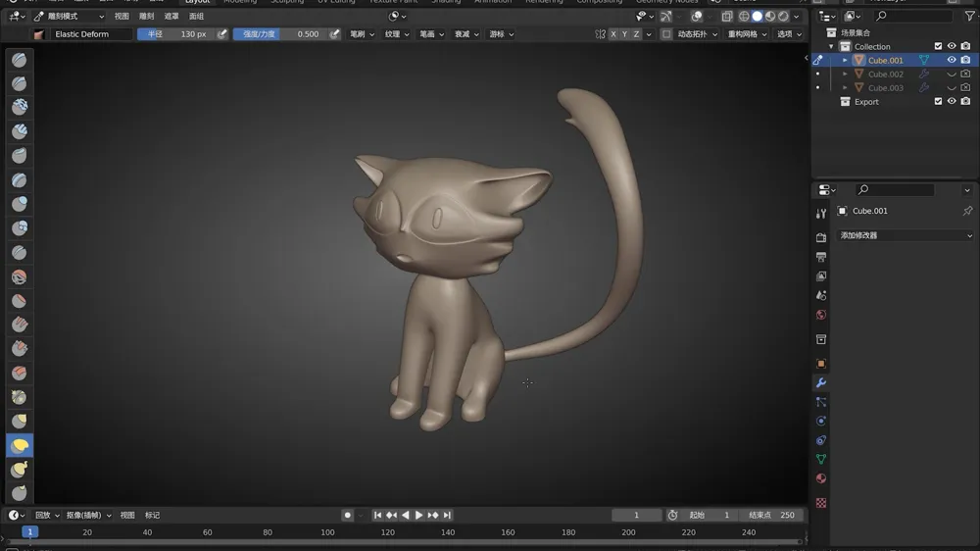The image size is (980, 551).
Task: Open the 纹理 dropdown
Action: (397, 34)
